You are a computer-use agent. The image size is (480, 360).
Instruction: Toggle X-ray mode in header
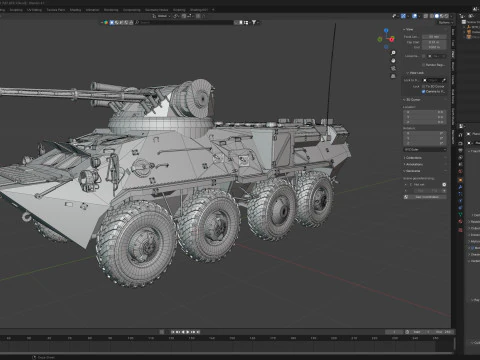[426, 16]
